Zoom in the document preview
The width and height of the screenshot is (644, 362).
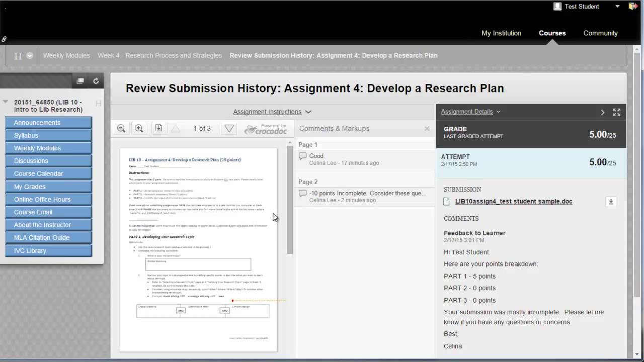tap(139, 128)
